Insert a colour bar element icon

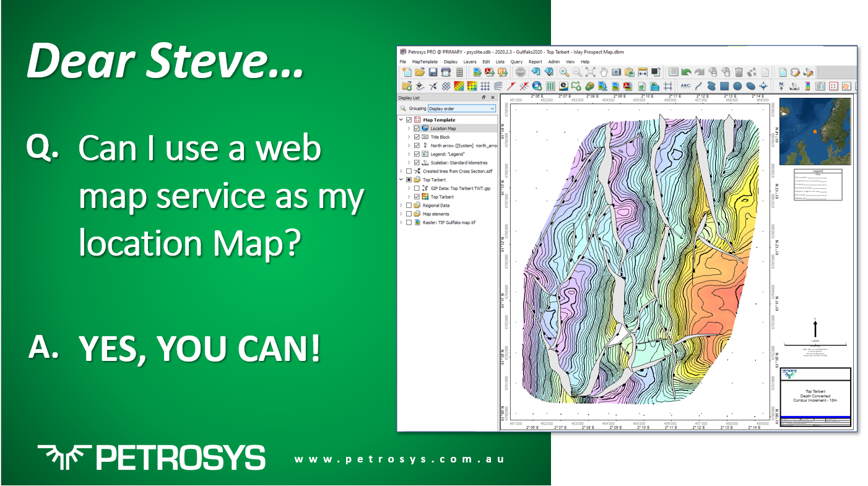tap(807, 86)
